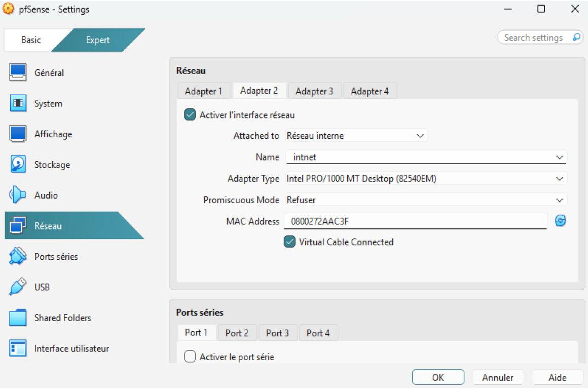Switch to Basic mode tab
This screenshot has width=588, height=389.
31,40
